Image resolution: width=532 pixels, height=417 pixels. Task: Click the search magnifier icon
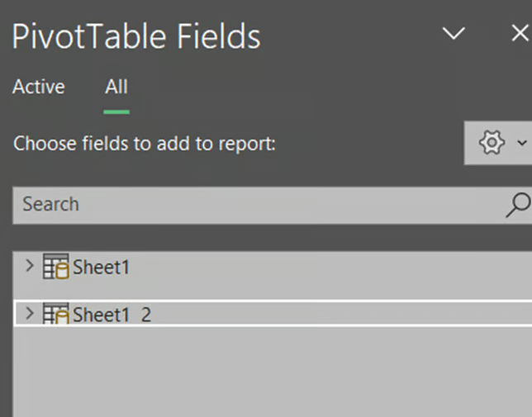coord(517,205)
